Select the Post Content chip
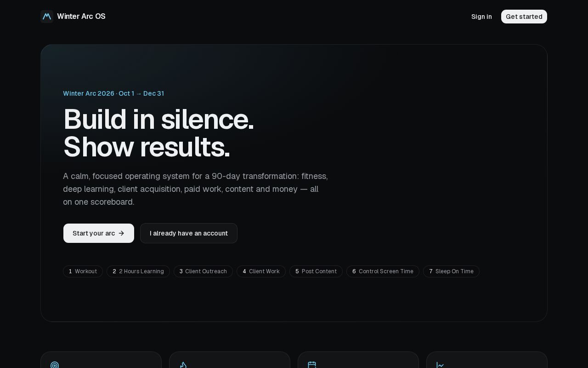Screen dimensions: 588x368 (316, 271)
